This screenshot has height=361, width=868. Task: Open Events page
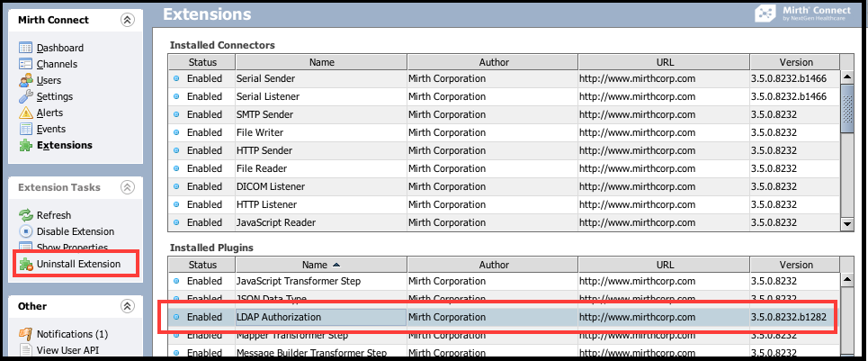point(51,129)
